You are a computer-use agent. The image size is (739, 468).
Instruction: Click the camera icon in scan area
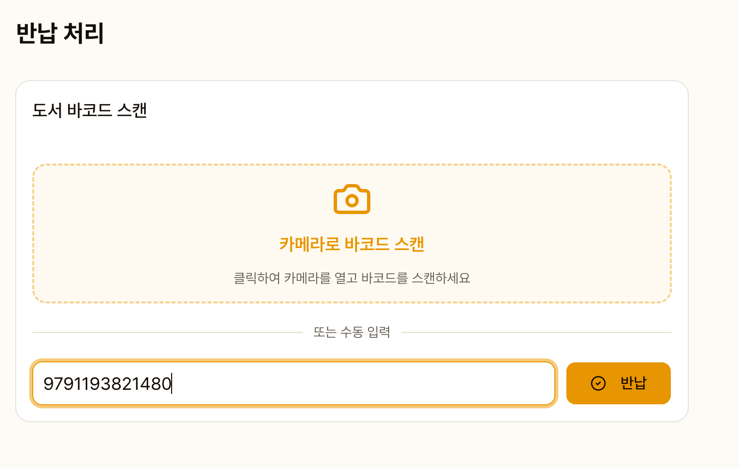(x=351, y=199)
